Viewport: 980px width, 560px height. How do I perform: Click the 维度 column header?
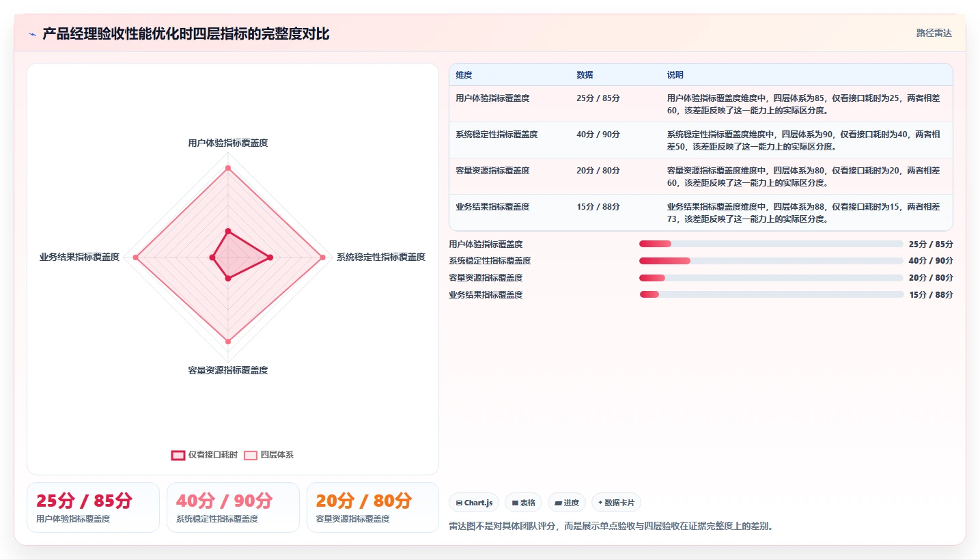point(464,75)
